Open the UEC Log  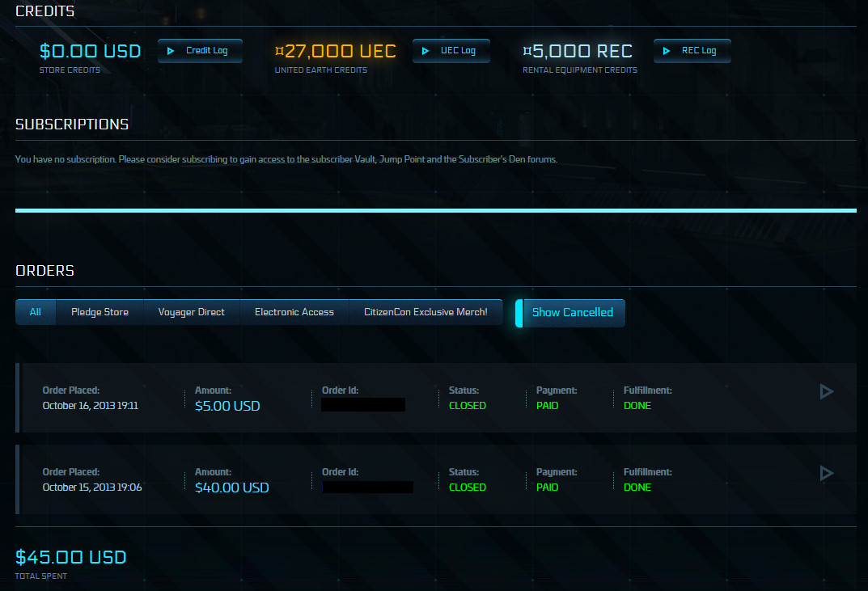451,51
